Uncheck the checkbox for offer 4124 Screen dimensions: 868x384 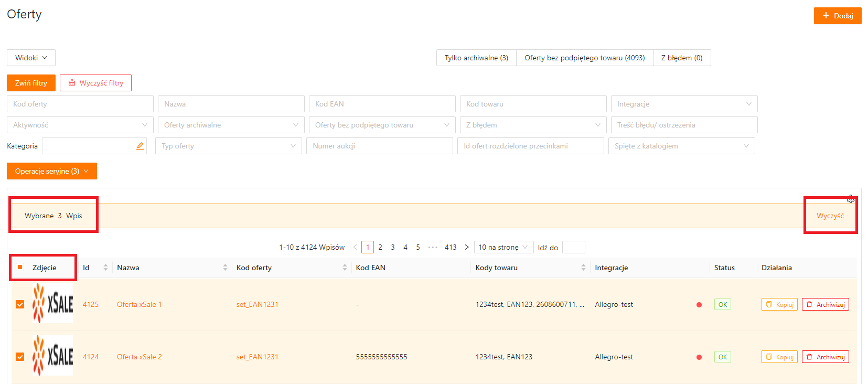click(20, 357)
